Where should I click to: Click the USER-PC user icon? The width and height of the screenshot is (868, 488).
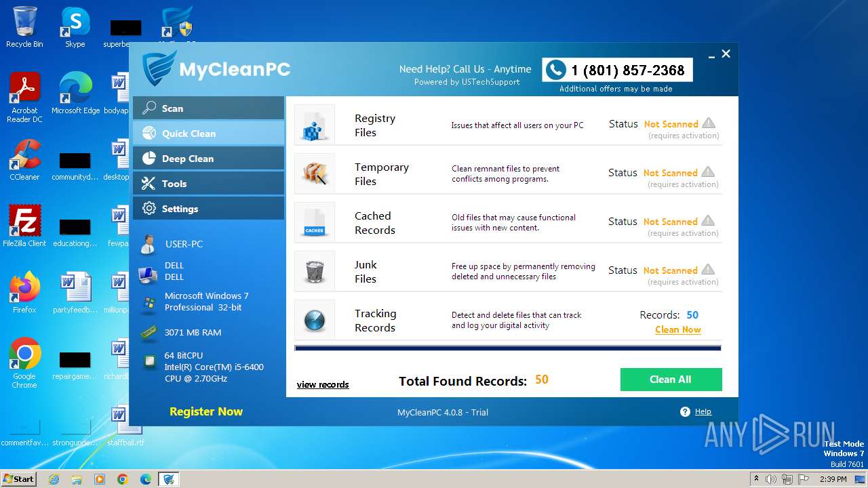149,244
